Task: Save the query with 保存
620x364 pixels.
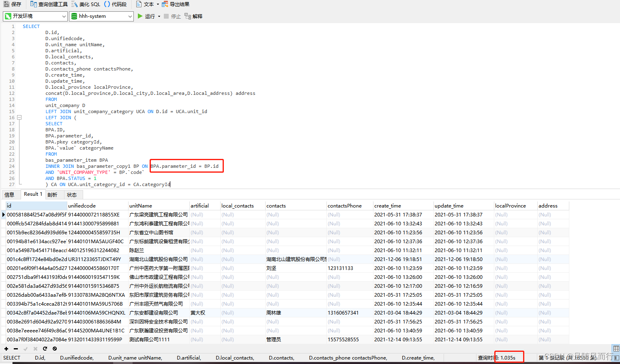Action: (x=12, y=4)
